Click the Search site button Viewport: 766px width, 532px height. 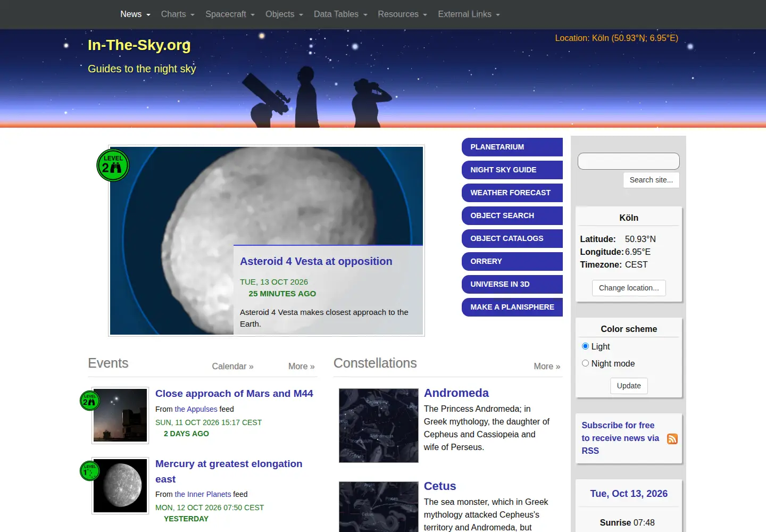[x=651, y=180]
